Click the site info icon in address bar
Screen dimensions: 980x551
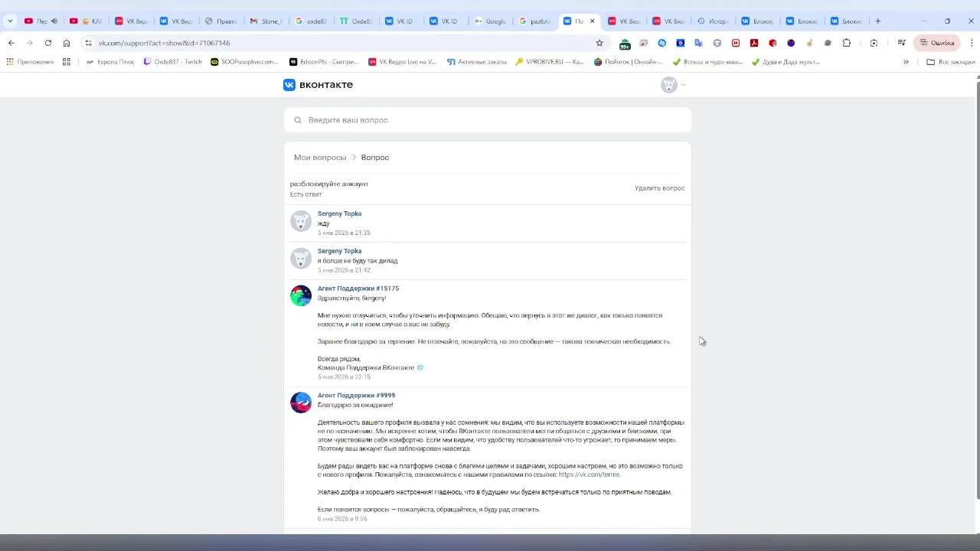point(89,43)
